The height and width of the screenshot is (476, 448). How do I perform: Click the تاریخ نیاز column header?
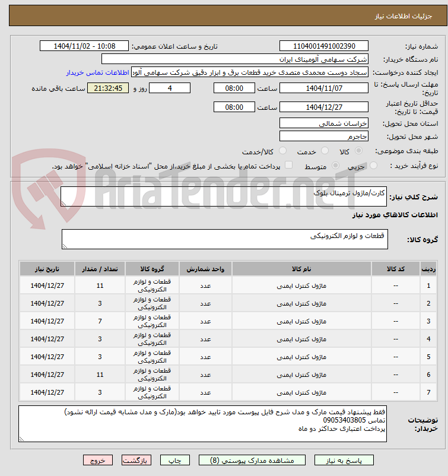pos(47,269)
